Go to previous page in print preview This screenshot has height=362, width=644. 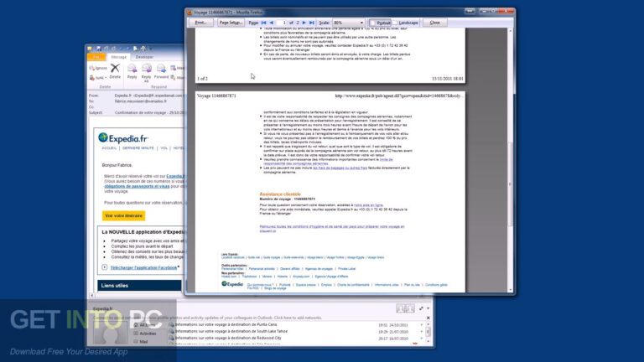tap(271, 23)
